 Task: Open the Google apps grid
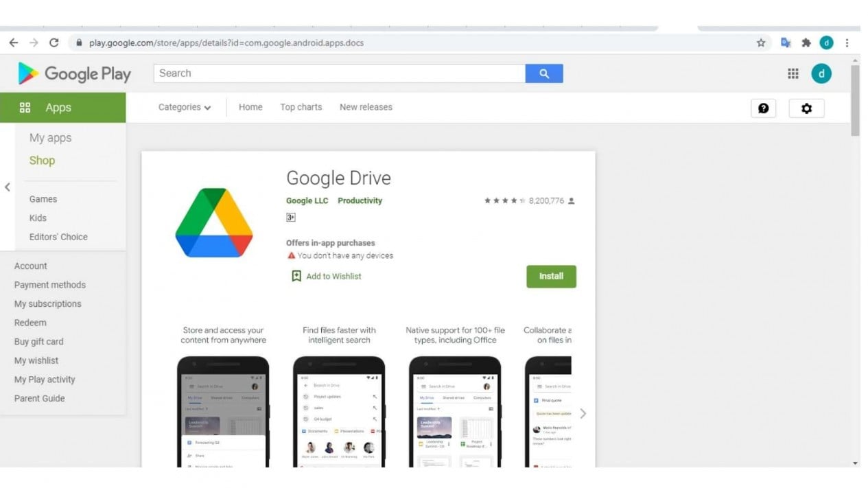click(x=793, y=73)
